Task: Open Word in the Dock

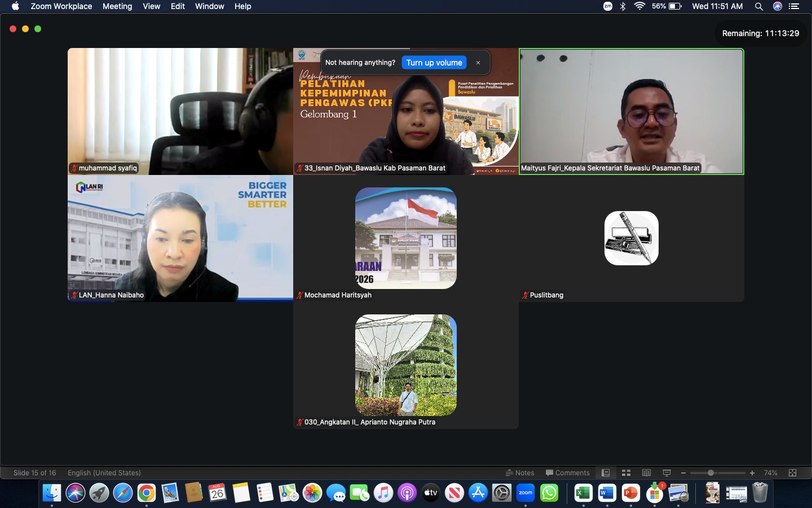Action: pos(607,493)
